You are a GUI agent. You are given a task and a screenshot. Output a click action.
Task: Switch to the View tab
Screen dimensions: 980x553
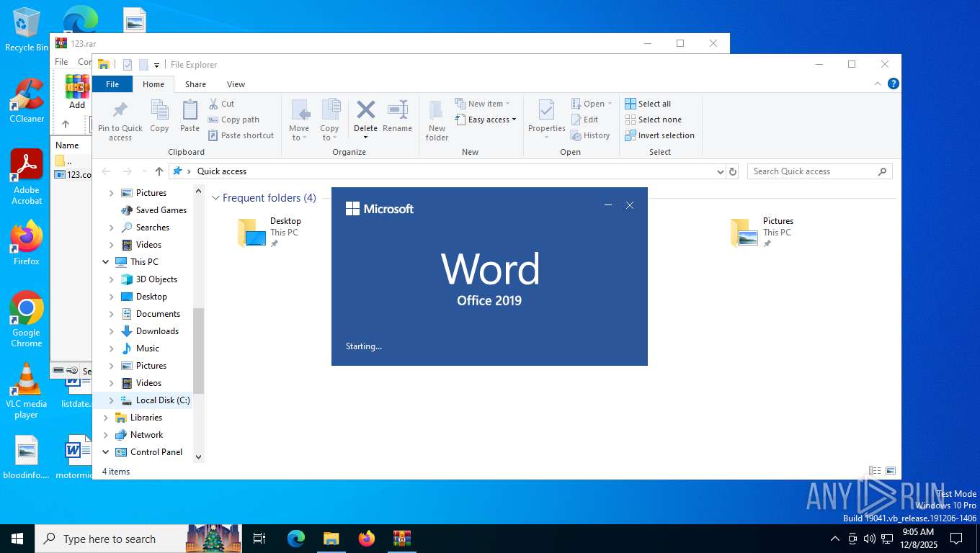click(x=236, y=84)
